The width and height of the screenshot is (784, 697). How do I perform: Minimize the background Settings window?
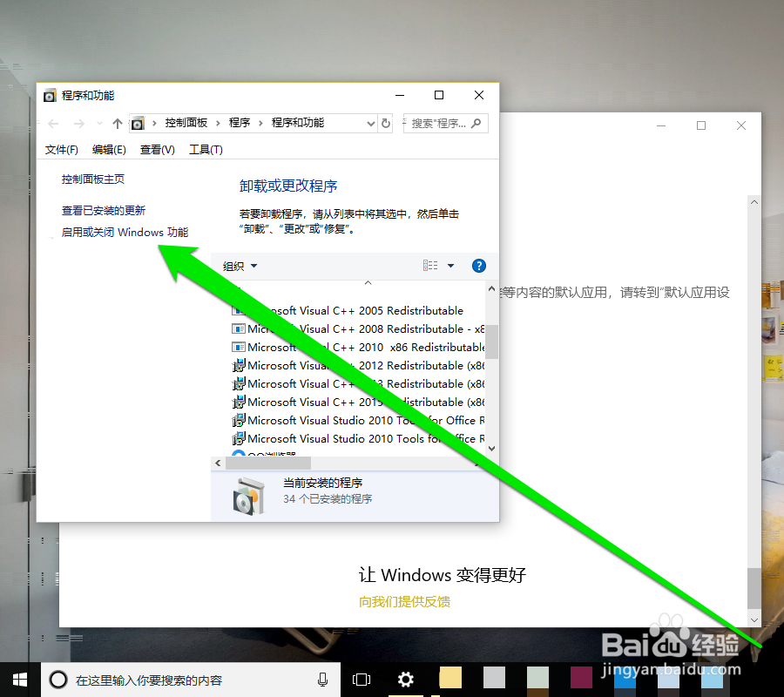click(661, 125)
